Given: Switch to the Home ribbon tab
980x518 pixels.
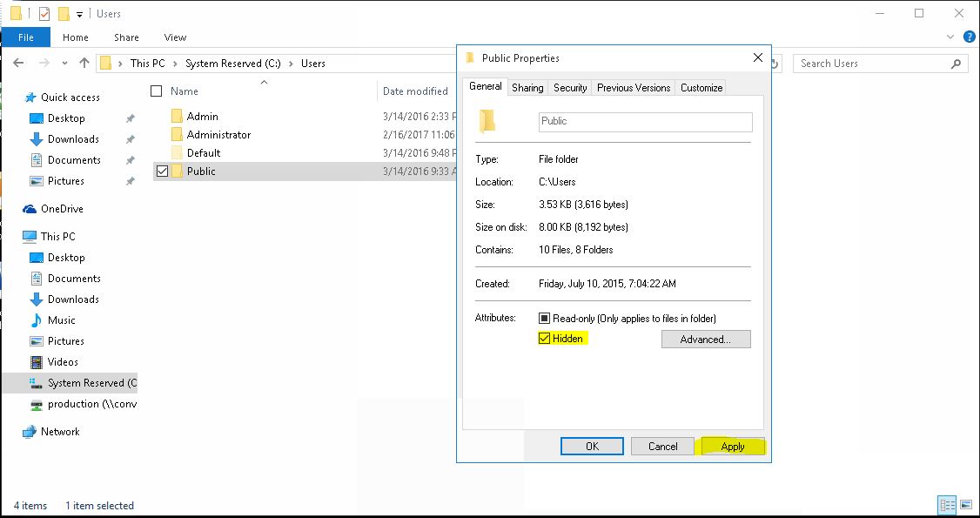Looking at the screenshot, I should click(x=76, y=37).
